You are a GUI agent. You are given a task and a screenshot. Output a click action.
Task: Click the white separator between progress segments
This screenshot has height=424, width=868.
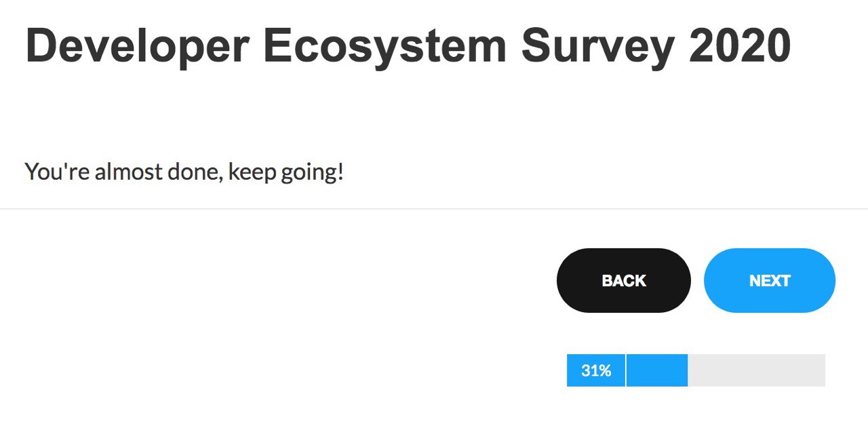tap(626, 370)
